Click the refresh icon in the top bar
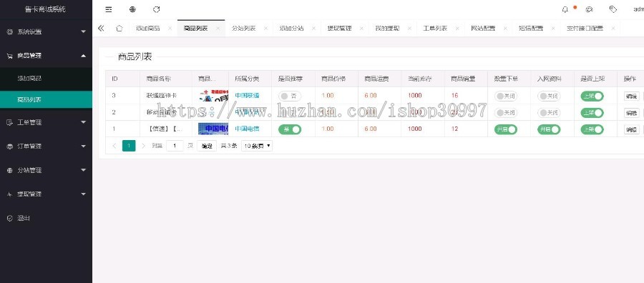The height and width of the screenshot is (283, 644). click(156, 9)
